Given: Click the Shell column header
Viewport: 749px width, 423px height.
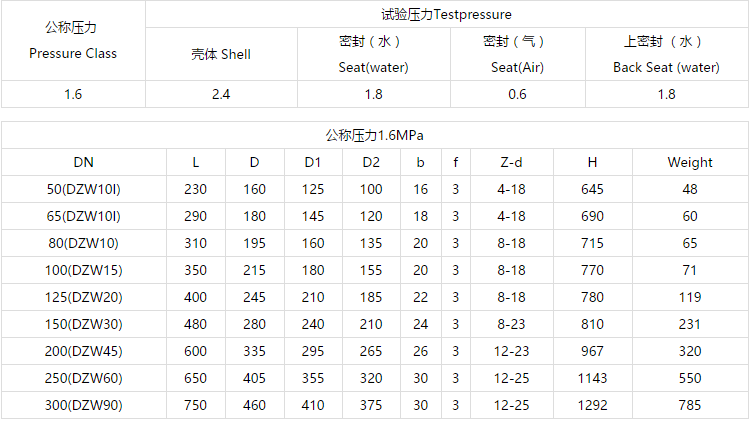Looking at the screenshot, I should click(x=221, y=54).
